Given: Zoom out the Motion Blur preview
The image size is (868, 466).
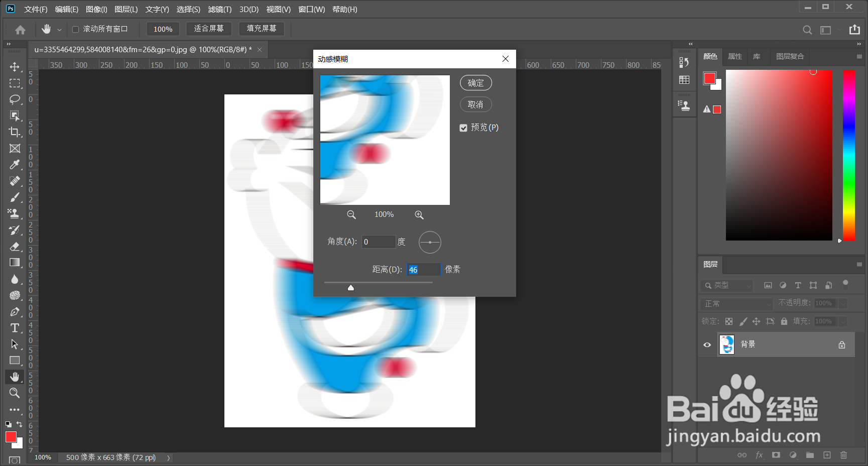Looking at the screenshot, I should 351,215.
